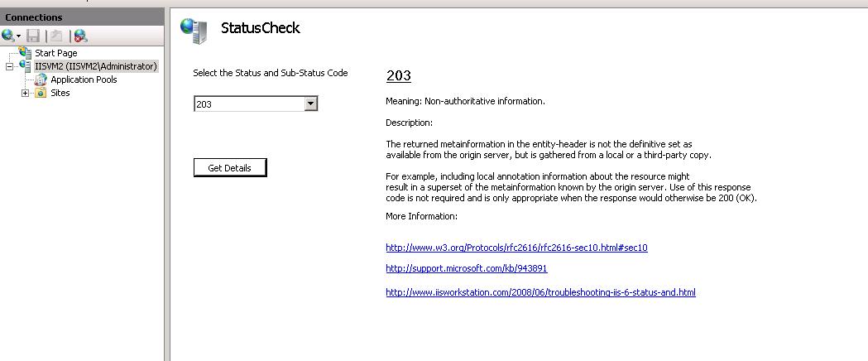Click the Start Page icon in the tree
868x361 pixels.
tap(26, 53)
